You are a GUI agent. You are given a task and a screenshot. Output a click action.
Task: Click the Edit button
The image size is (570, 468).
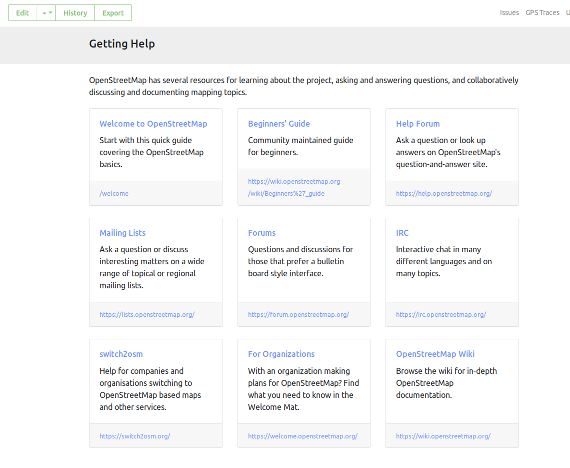(x=22, y=13)
